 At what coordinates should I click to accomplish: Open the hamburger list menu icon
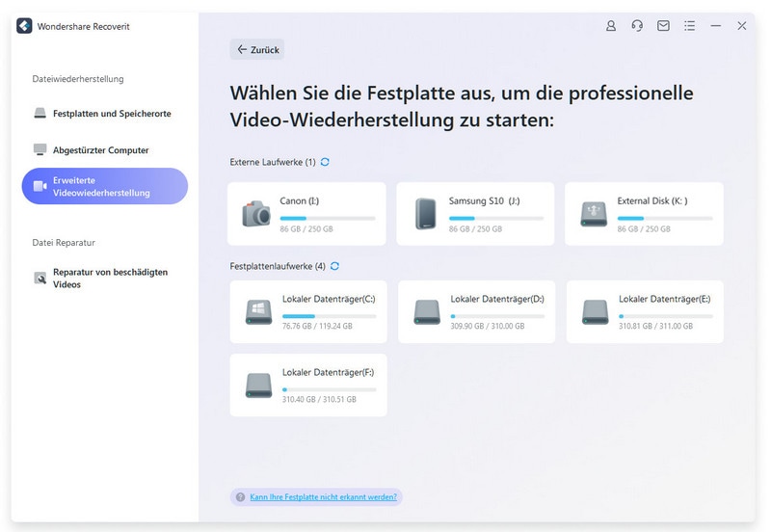[689, 26]
